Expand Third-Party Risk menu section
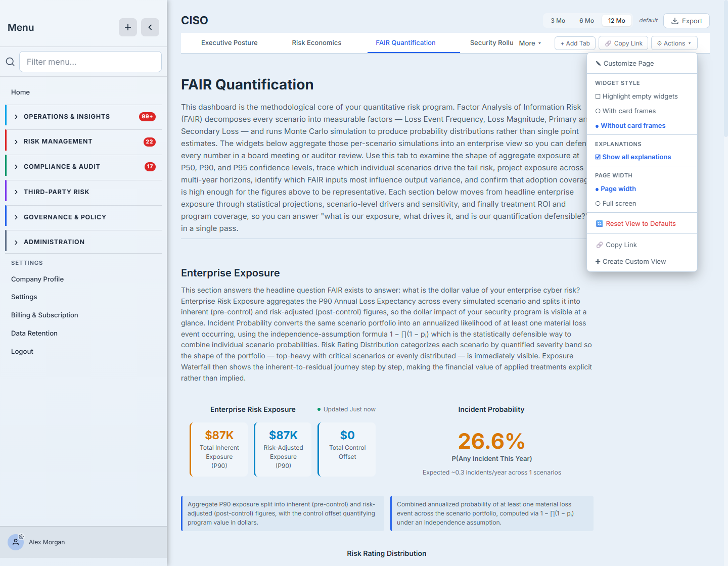This screenshot has height=566, width=728. tap(84, 192)
